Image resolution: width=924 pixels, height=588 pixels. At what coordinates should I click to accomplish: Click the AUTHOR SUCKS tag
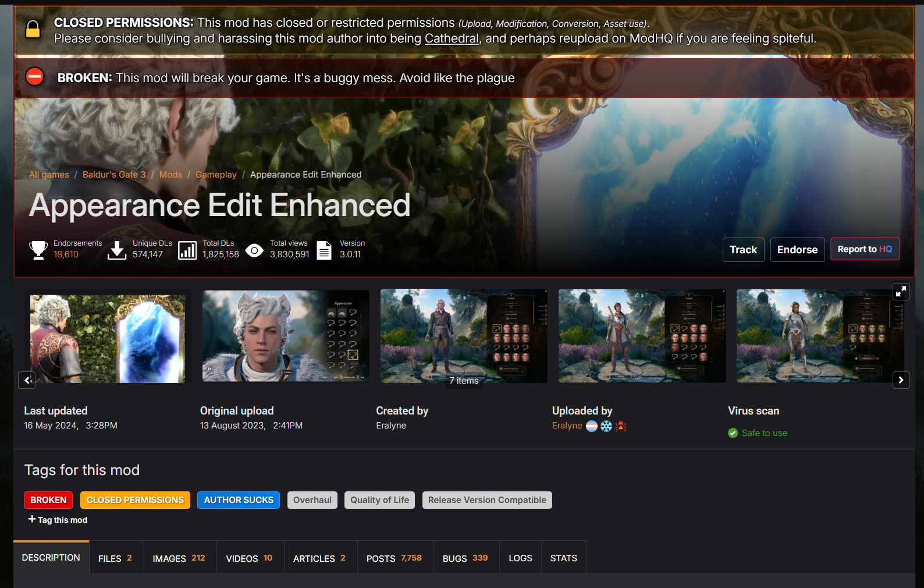point(239,500)
